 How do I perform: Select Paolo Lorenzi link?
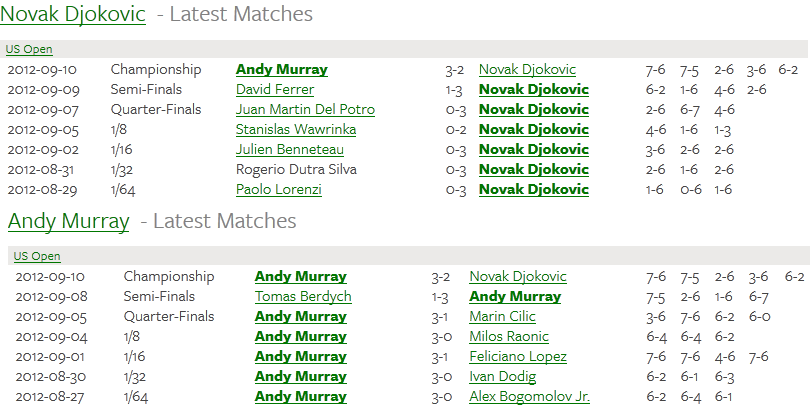pyautogui.click(x=279, y=189)
